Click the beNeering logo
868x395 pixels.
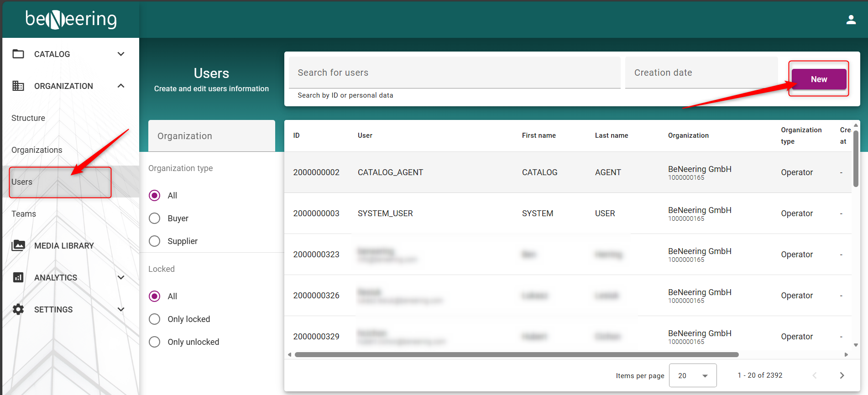point(71,20)
